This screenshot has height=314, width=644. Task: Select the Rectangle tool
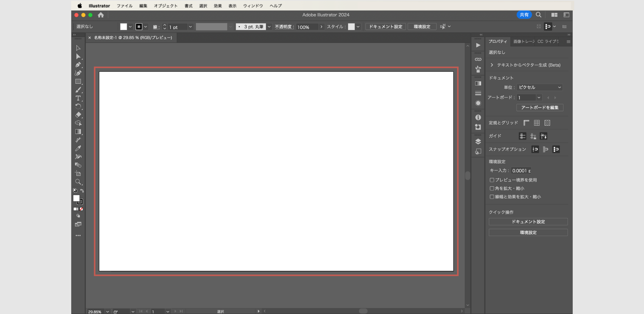point(78,81)
